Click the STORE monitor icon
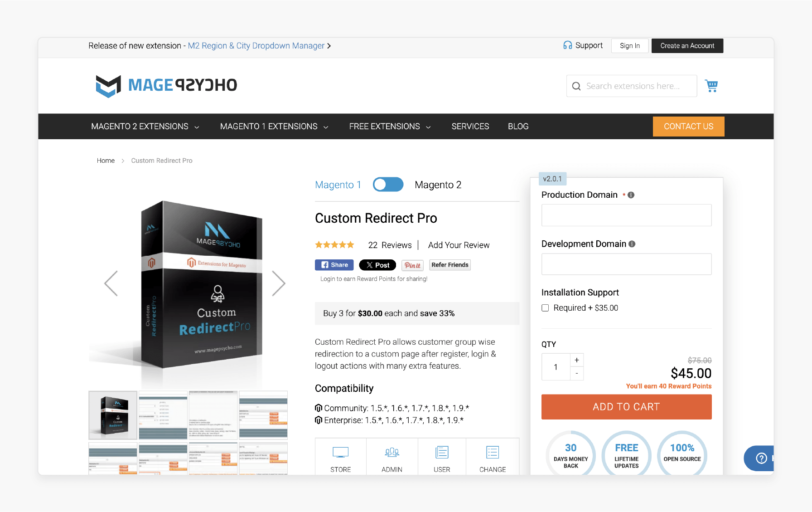This screenshot has width=812, height=512. point(341,452)
